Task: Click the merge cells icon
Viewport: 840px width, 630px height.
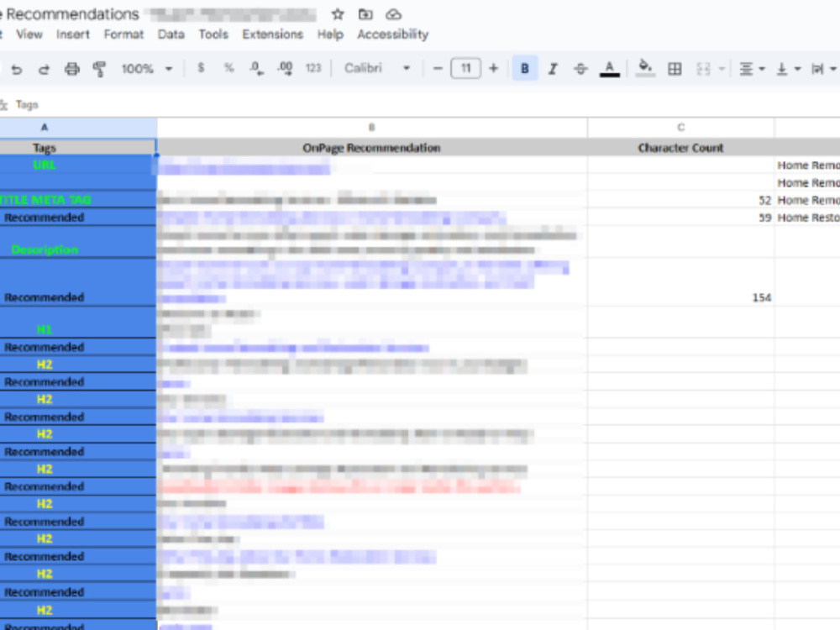Action: [703, 69]
